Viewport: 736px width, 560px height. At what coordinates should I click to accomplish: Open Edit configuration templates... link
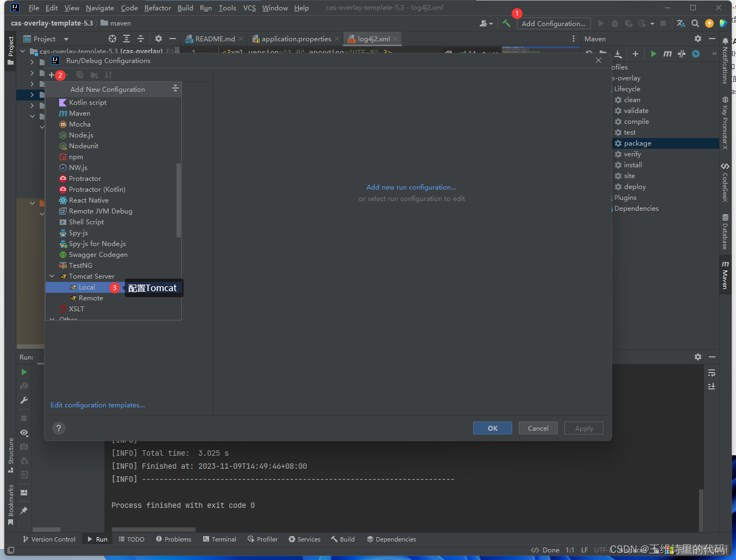click(98, 405)
